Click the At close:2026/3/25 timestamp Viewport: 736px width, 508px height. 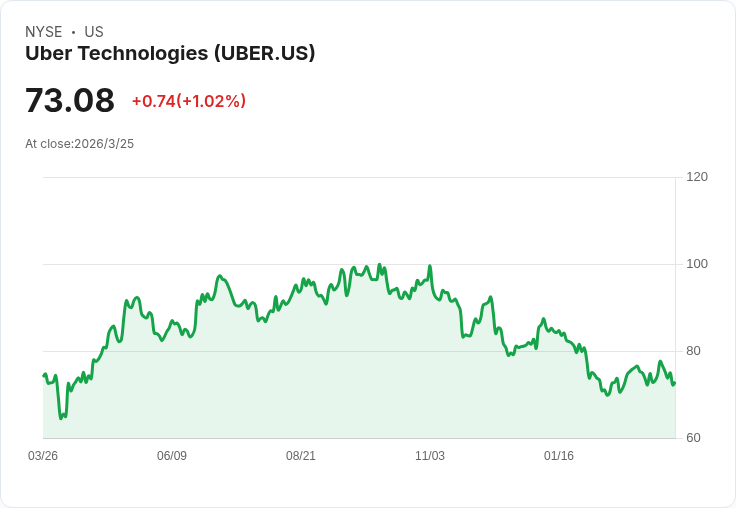[x=79, y=144]
